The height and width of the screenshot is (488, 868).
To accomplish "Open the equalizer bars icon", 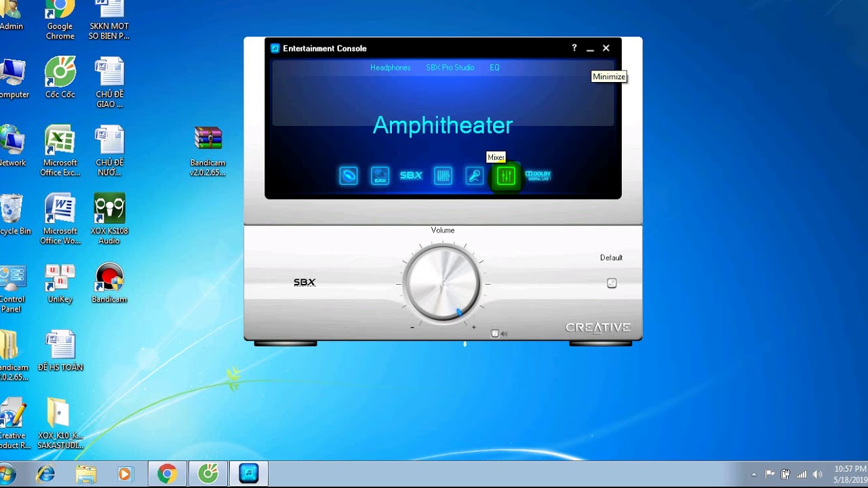I will point(443,176).
